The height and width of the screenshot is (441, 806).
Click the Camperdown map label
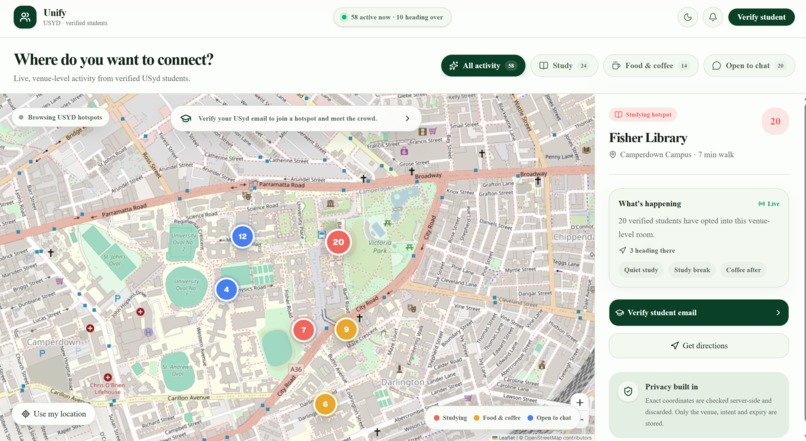[53, 342]
